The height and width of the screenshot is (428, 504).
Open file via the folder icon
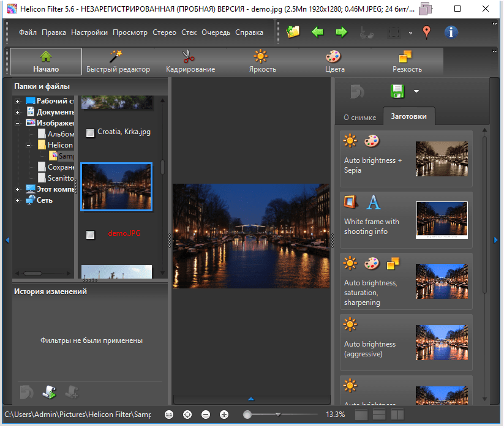[x=293, y=32]
